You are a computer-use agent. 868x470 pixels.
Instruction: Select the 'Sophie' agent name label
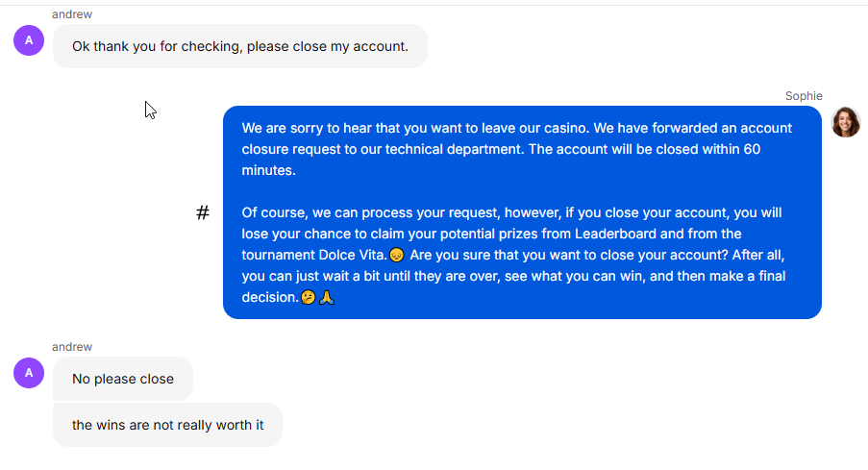tap(804, 96)
